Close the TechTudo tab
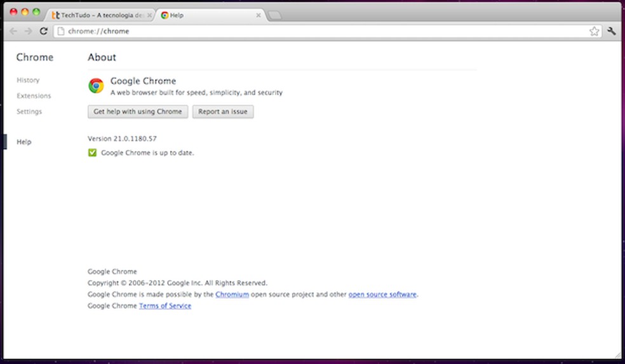The width and height of the screenshot is (625, 364). click(149, 15)
